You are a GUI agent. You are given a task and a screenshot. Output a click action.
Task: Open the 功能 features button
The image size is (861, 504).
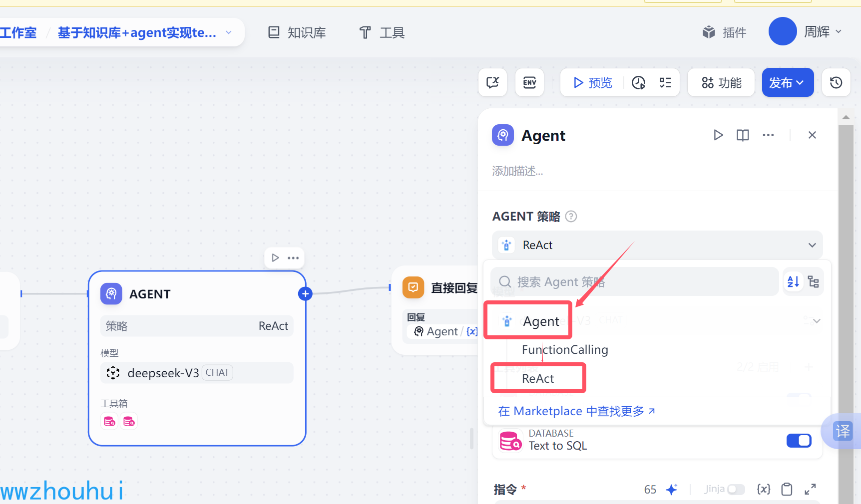point(721,82)
